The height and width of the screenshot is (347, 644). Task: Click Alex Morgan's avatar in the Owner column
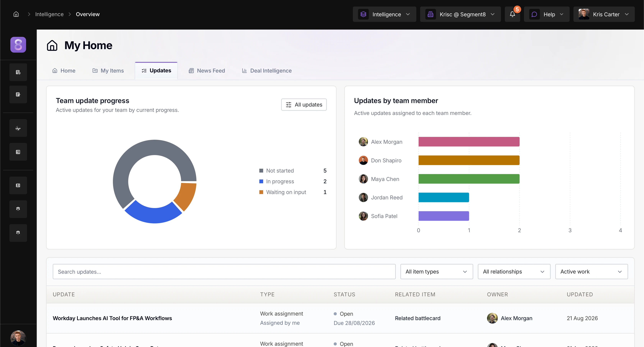pyautogui.click(x=492, y=318)
